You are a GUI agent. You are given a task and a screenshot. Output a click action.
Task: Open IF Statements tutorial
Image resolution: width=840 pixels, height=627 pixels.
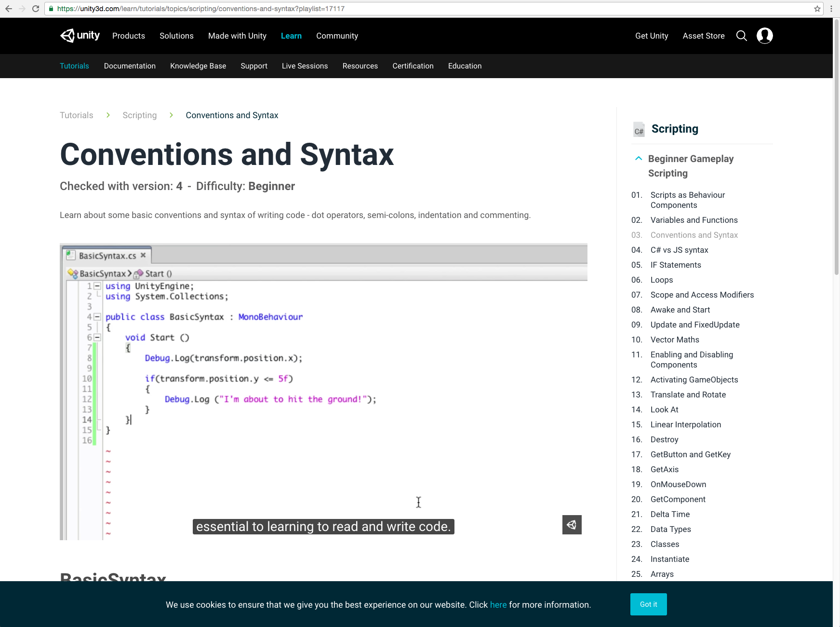click(676, 265)
